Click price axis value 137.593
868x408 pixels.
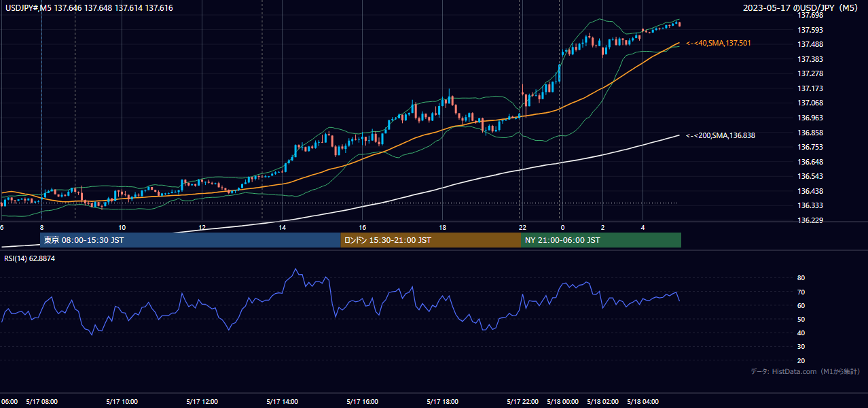[810, 30]
